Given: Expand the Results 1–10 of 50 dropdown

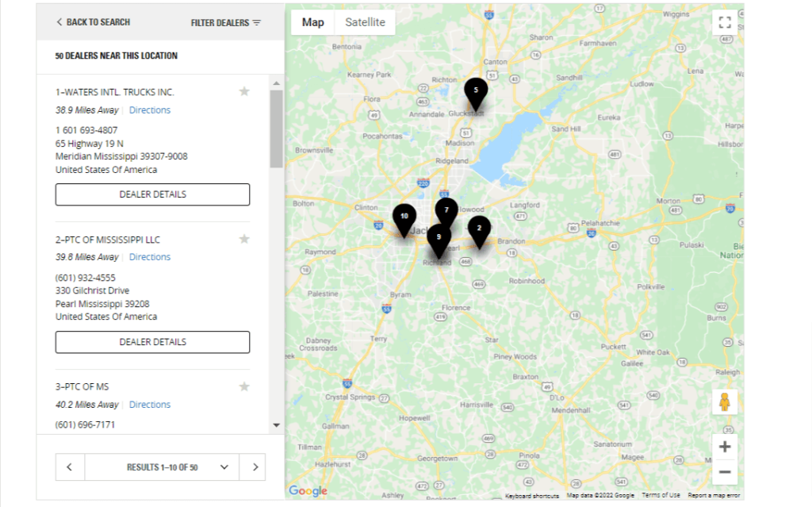Looking at the screenshot, I should click(x=224, y=467).
